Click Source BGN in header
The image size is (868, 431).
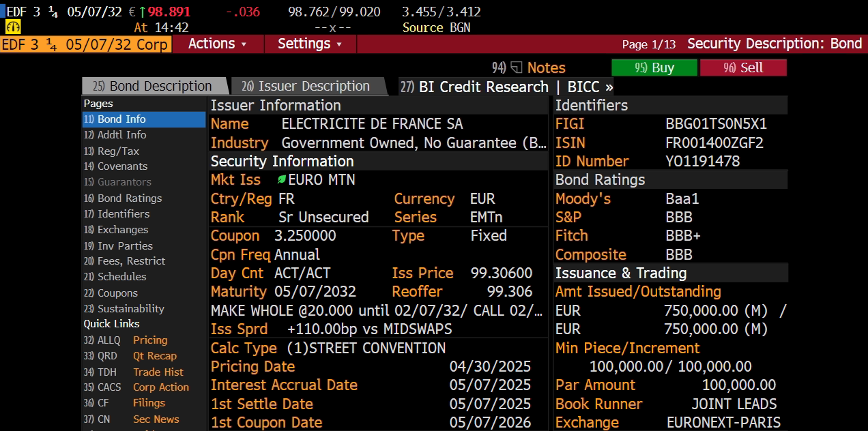pos(437,28)
